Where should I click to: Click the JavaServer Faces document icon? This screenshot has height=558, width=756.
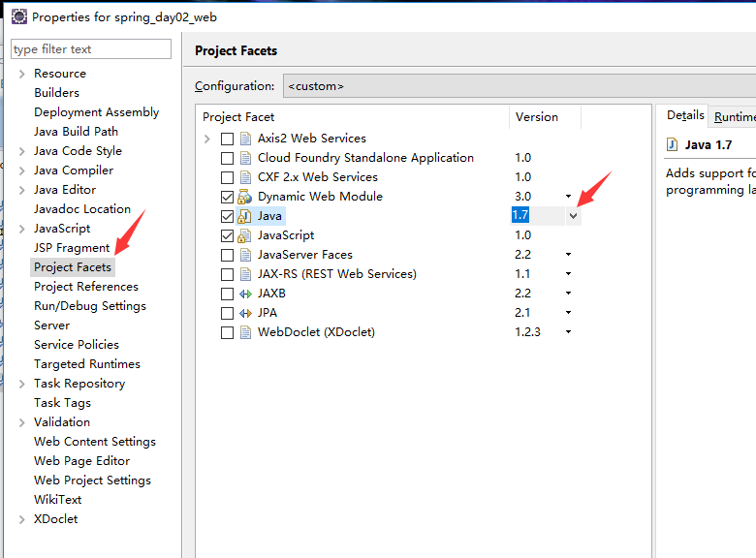click(x=245, y=255)
